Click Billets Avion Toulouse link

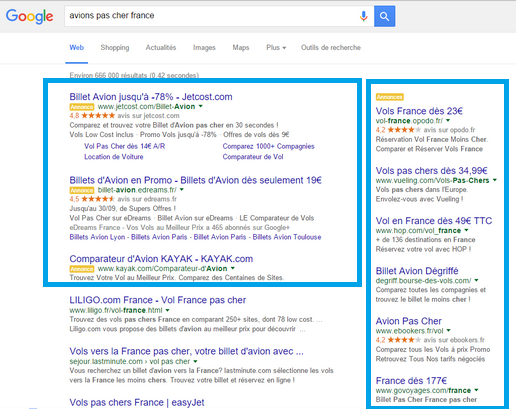click(x=287, y=237)
